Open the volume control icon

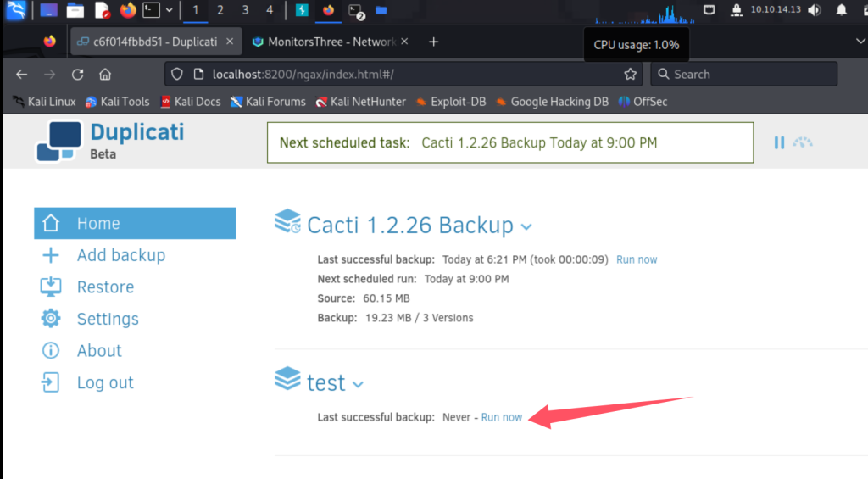pos(815,10)
